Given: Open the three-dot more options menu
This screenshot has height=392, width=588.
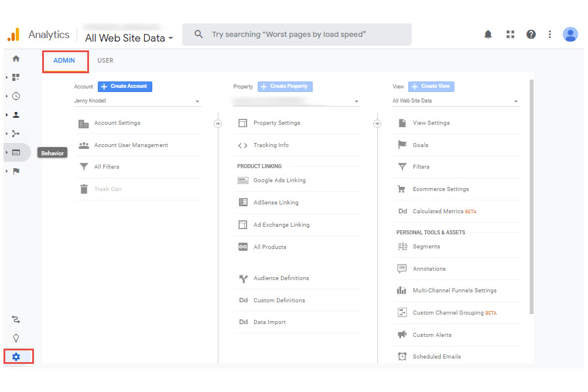Looking at the screenshot, I should [x=549, y=35].
